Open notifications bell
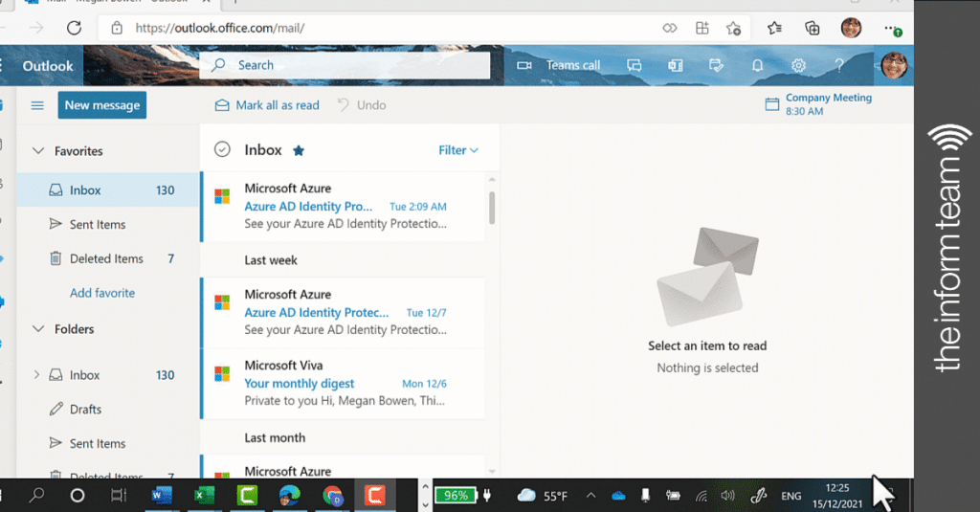 tap(757, 65)
